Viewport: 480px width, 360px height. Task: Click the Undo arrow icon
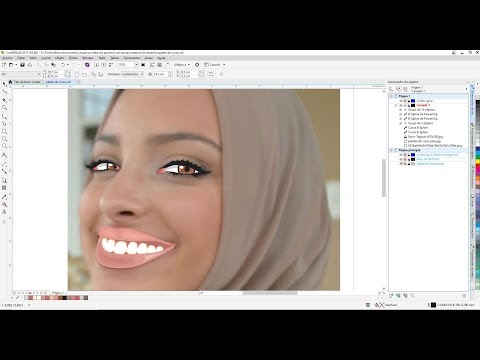click(62, 65)
